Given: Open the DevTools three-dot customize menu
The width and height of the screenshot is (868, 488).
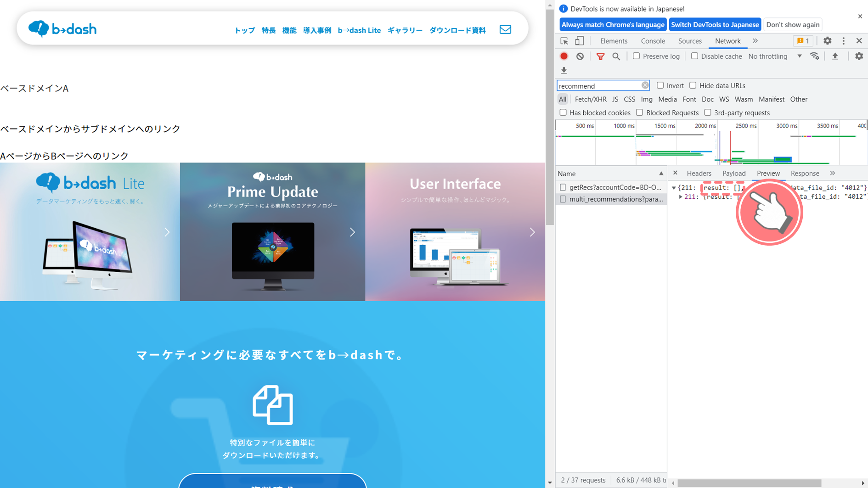Looking at the screenshot, I should pyautogui.click(x=844, y=41).
